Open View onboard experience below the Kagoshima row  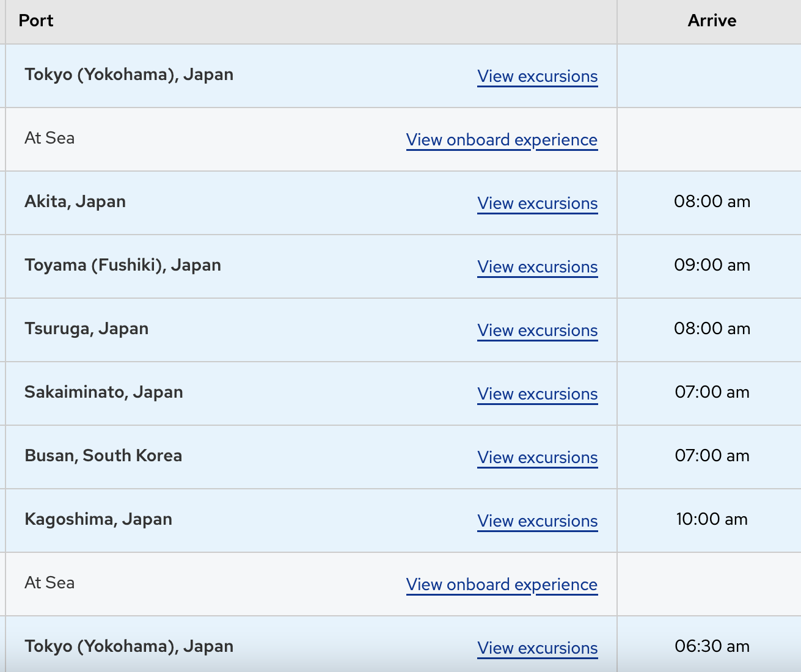502,585
